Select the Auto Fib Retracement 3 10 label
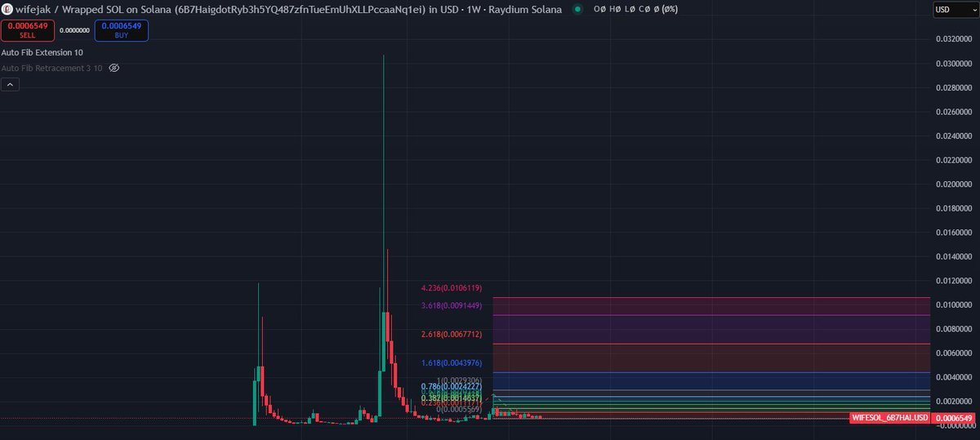The width and height of the screenshot is (980, 440). (52, 68)
